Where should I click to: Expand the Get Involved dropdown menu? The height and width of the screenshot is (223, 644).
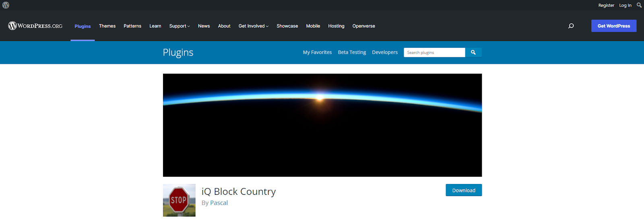pos(253,26)
